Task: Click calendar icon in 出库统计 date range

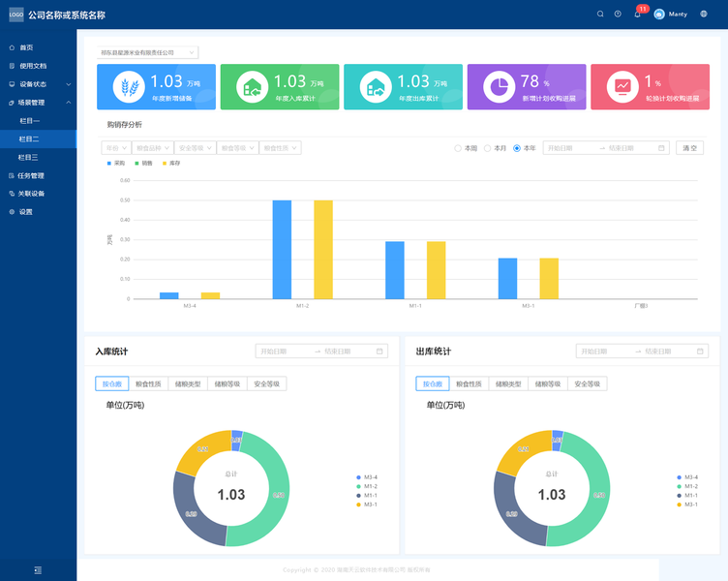Action: [700, 352]
